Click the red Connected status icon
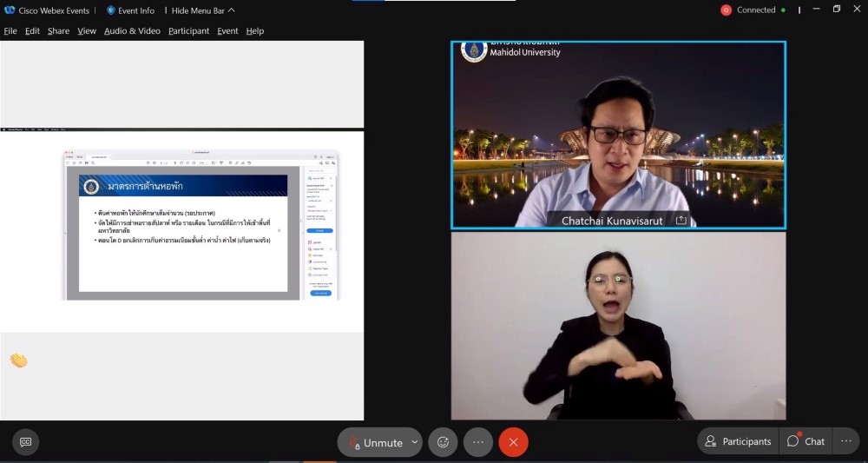The width and height of the screenshot is (868, 463). pos(727,10)
